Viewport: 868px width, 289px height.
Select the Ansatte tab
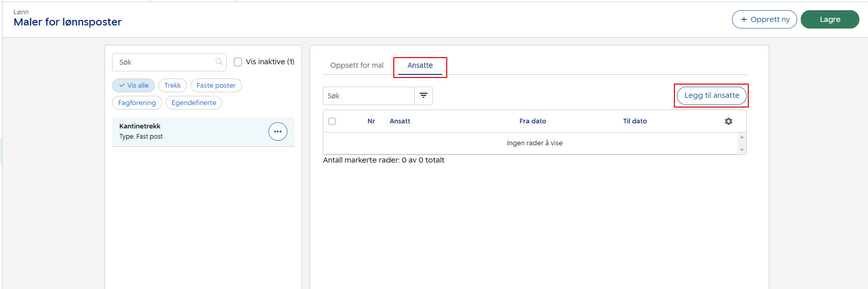[420, 65]
